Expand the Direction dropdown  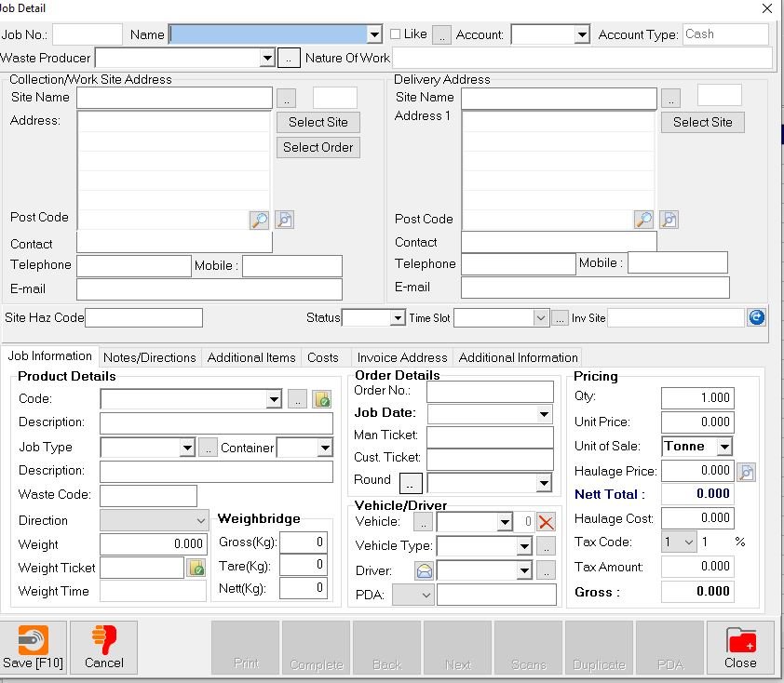[x=200, y=520]
